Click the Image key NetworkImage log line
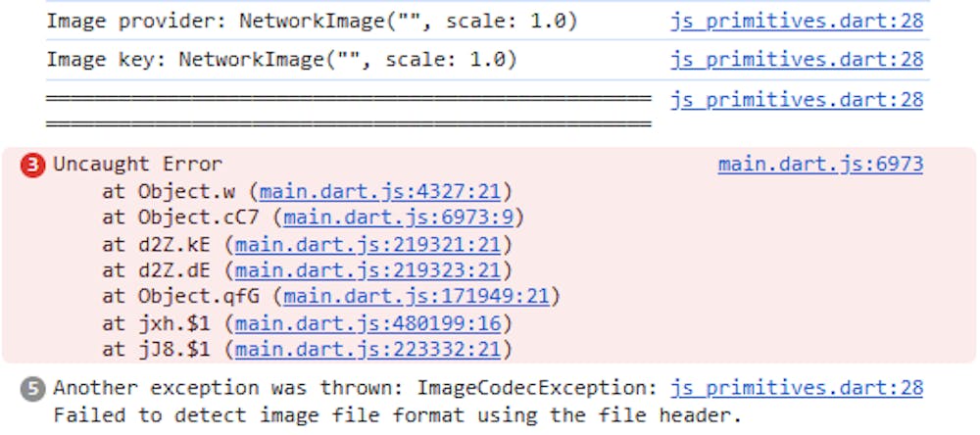The height and width of the screenshot is (435, 980). tap(281, 60)
